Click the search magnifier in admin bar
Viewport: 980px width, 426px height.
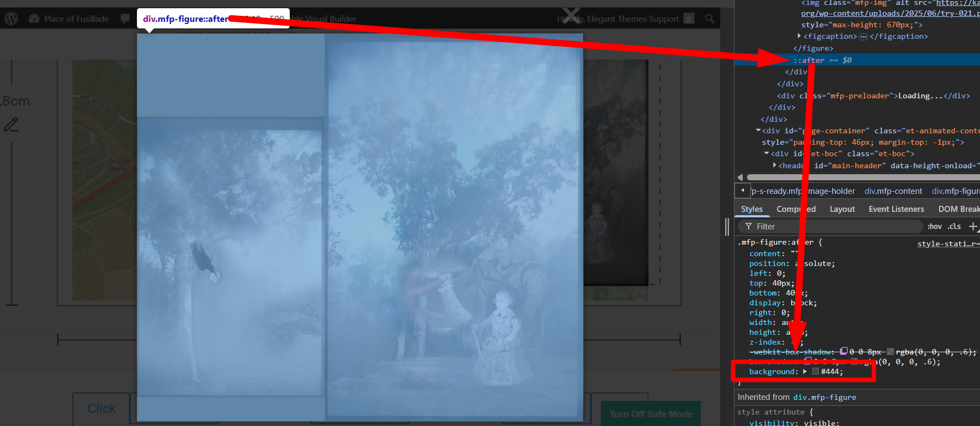(x=709, y=19)
